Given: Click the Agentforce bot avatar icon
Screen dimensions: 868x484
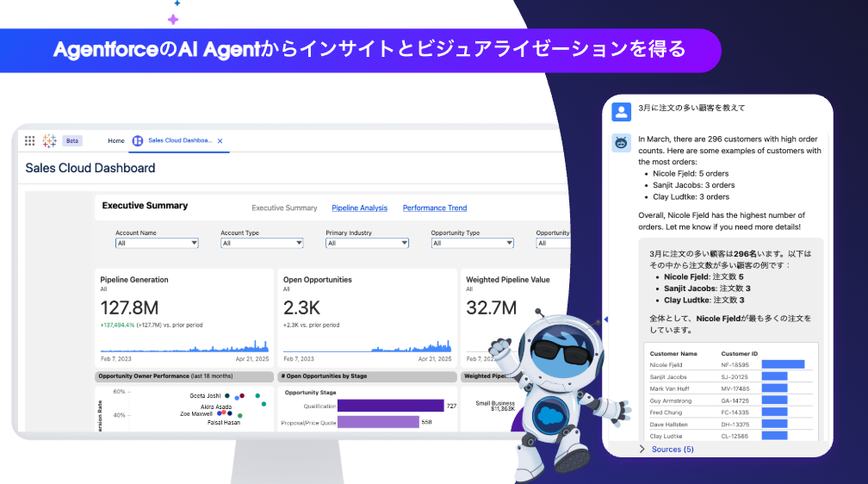Looking at the screenshot, I should (621, 143).
